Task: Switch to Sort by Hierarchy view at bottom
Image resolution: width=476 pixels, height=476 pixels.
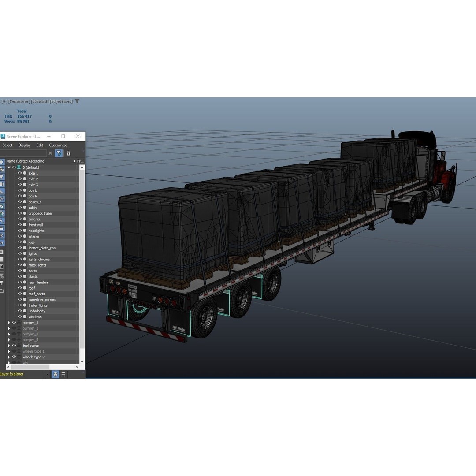Action: (63, 374)
